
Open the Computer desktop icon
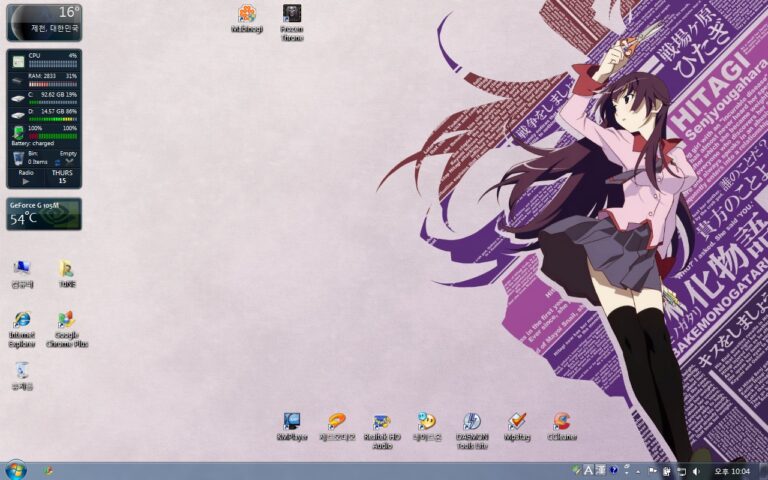[x=22, y=273]
